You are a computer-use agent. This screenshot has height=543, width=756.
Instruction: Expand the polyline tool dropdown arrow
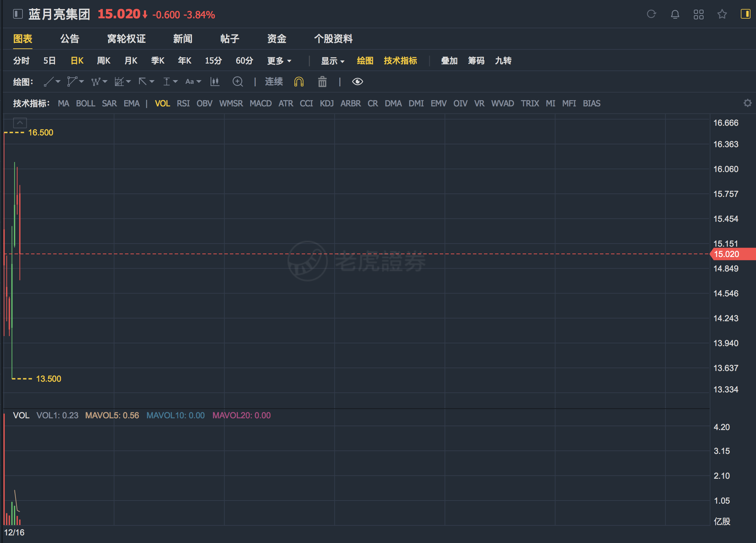coord(81,82)
